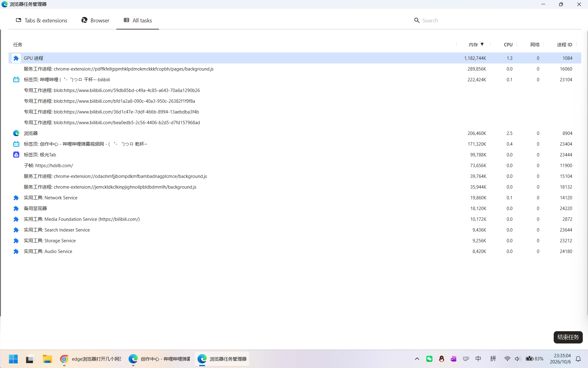Screen dimensions: 588x368
Task: Open QQ penguin tray icon
Action: tap(442, 359)
